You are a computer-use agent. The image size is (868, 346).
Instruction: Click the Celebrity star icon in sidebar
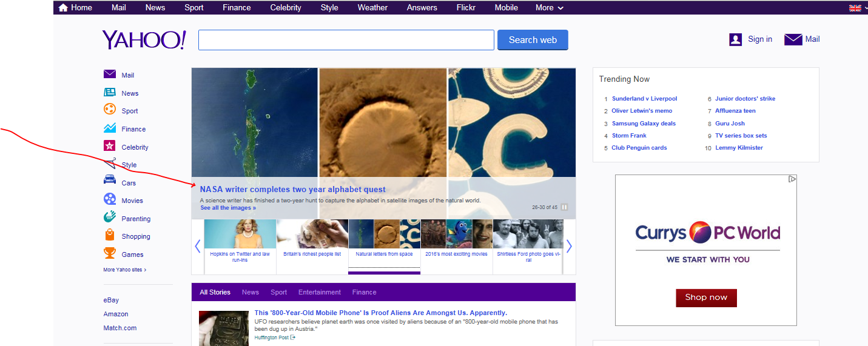pyautogui.click(x=110, y=146)
